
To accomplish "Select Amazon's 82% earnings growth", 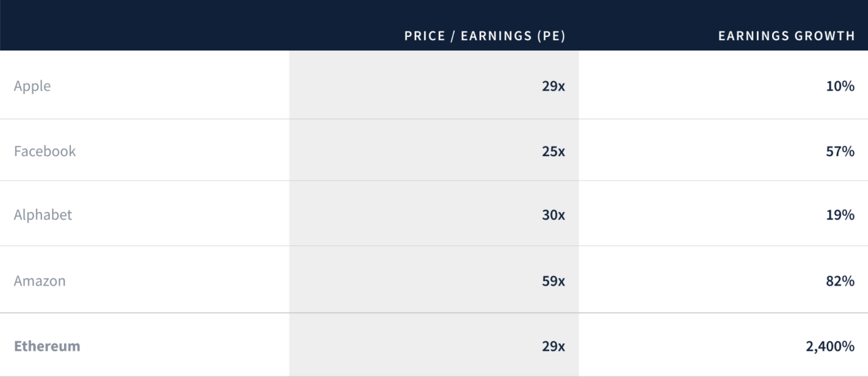I will click(x=840, y=281).
